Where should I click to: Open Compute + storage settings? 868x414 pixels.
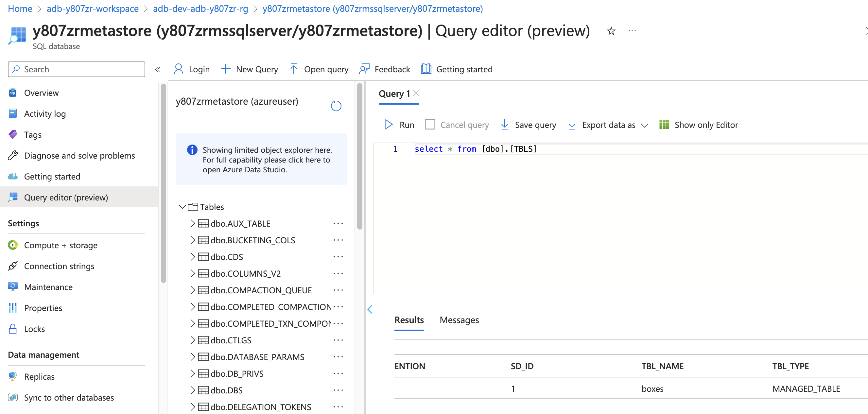pyautogui.click(x=61, y=245)
